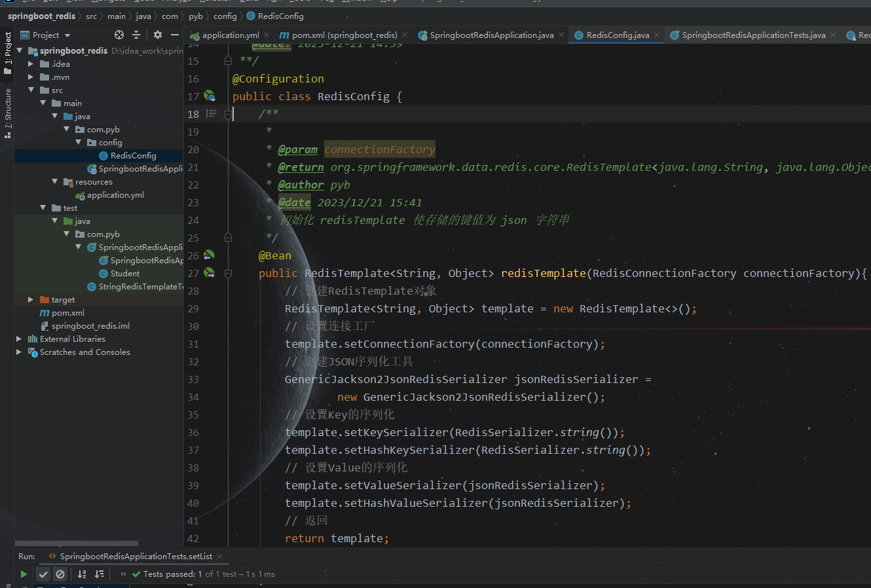The image size is (871, 588).
Task: Open Project panel settings gear
Action: [158, 35]
